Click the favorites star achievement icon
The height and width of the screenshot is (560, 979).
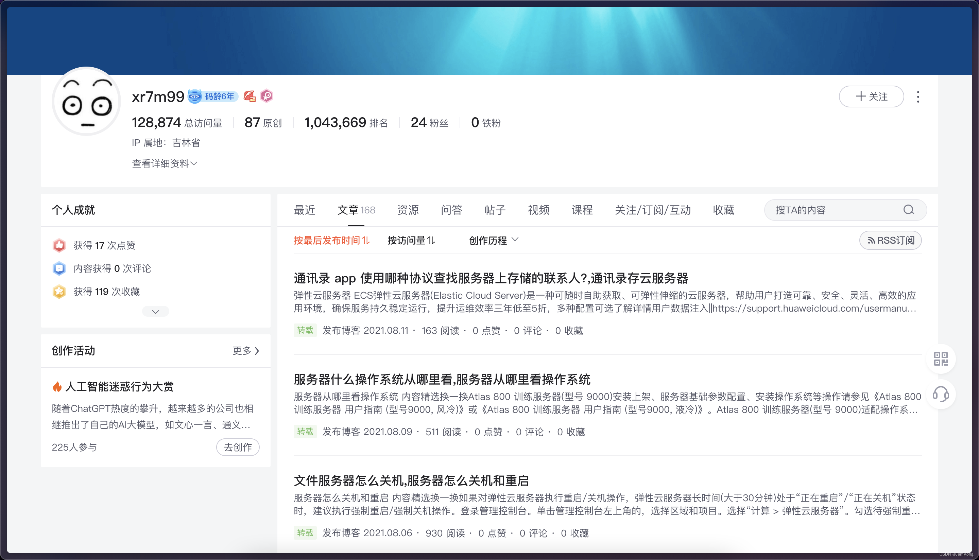[59, 292]
